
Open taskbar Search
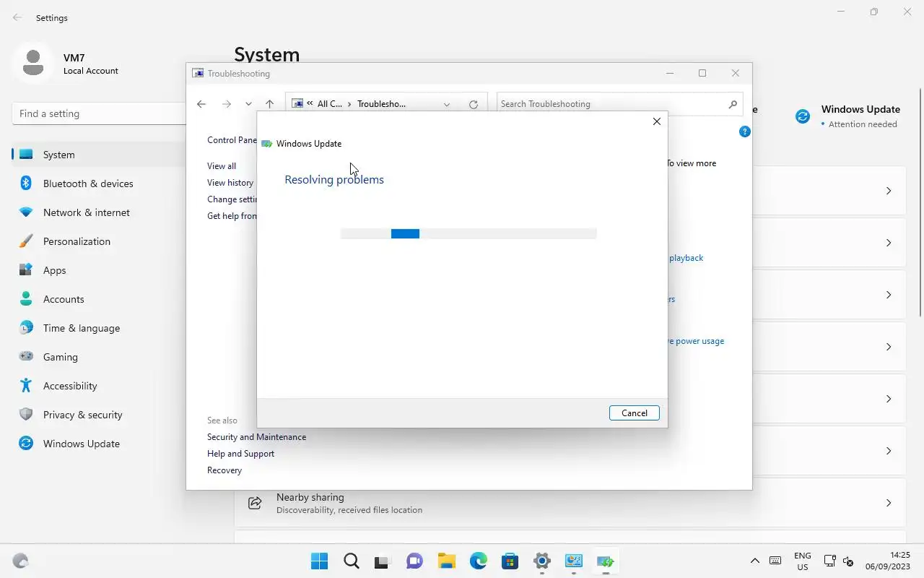(351, 561)
